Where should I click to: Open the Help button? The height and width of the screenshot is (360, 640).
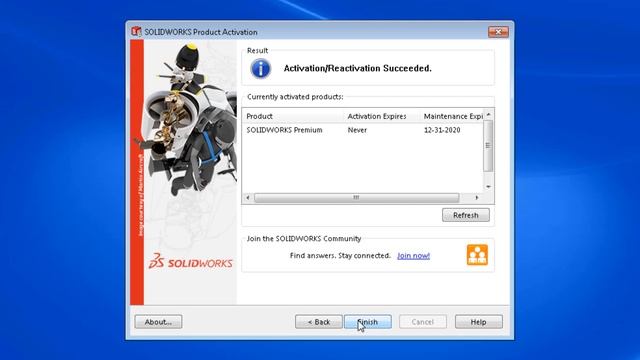478,322
